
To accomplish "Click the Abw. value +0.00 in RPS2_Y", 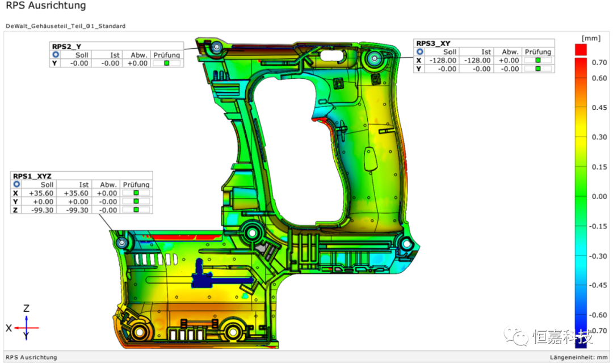I will 137,64.
